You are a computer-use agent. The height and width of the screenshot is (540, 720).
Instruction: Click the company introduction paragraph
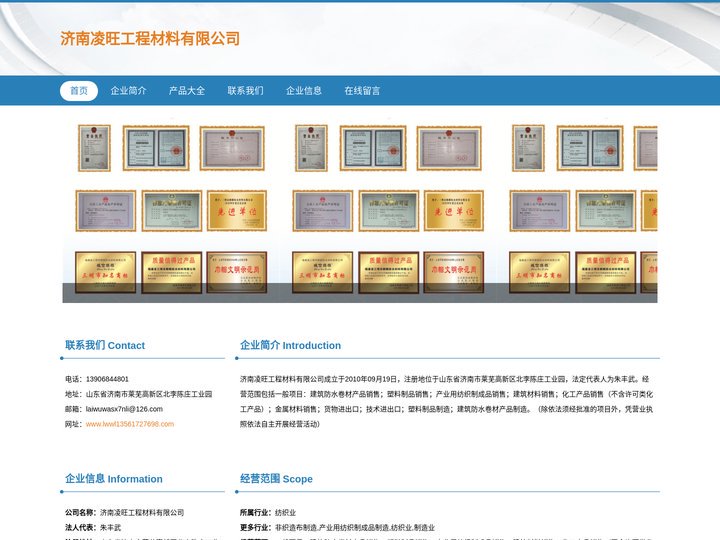point(446,402)
